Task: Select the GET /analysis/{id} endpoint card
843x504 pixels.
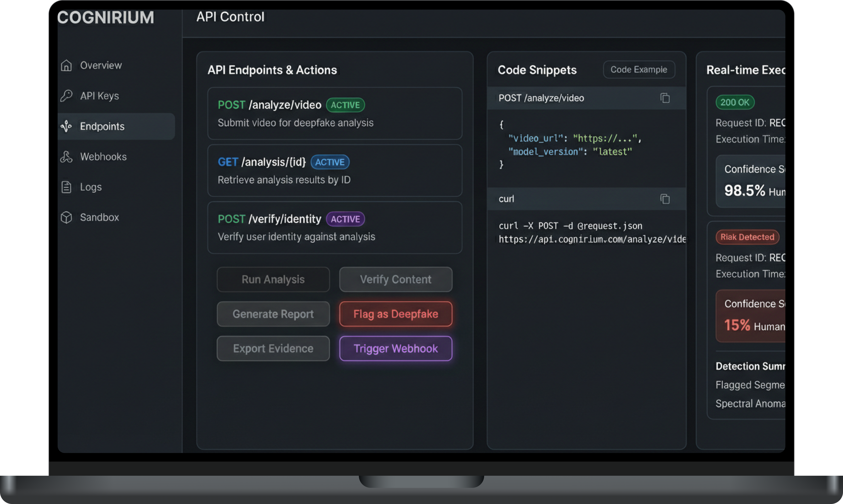Action: pos(334,171)
